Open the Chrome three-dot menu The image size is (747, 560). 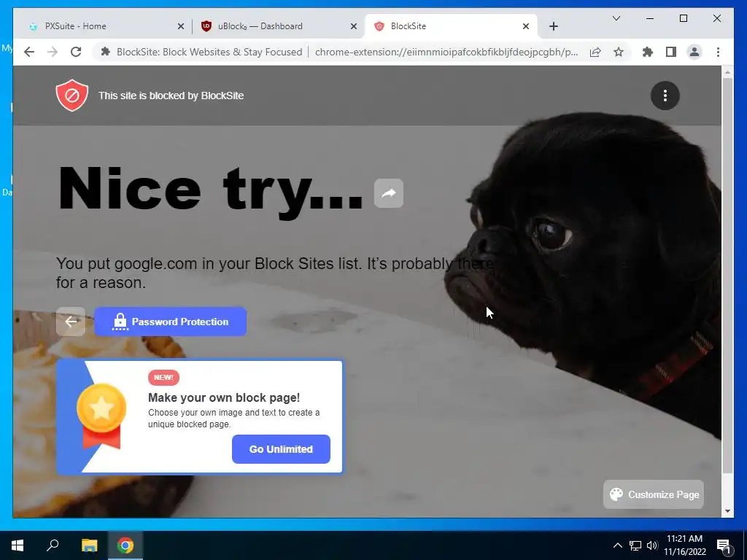pyautogui.click(x=718, y=52)
